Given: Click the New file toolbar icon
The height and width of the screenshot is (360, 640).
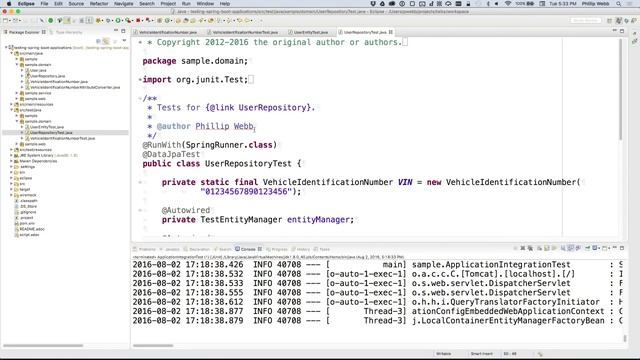Looking at the screenshot, I should 6,20.
